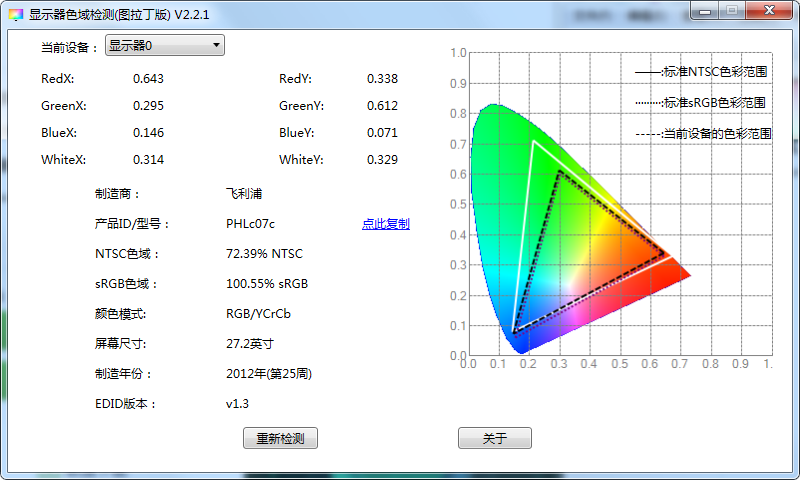
Task: Click the 72.39% NTSC gamut value
Action: [x=264, y=254]
